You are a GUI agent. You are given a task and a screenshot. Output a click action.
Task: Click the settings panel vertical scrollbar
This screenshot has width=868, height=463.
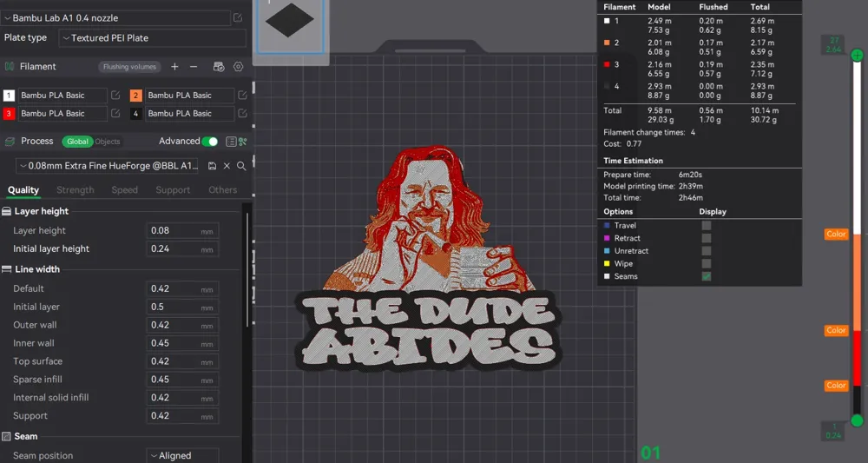click(248, 268)
